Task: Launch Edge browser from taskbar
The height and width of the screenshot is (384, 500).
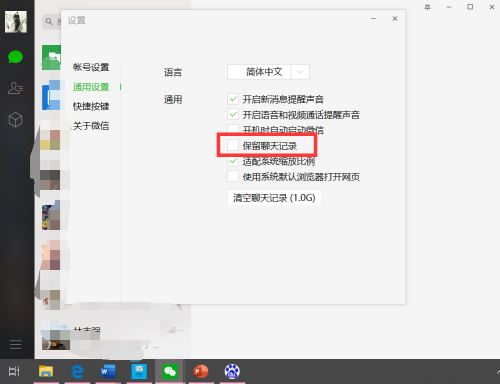Action: click(x=77, y=371)
